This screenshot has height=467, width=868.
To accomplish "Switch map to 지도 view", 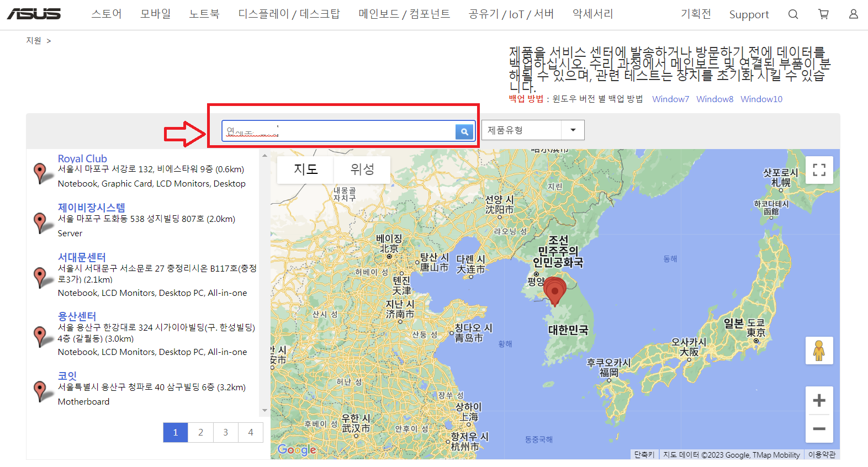I will click(x=305, y=169).
